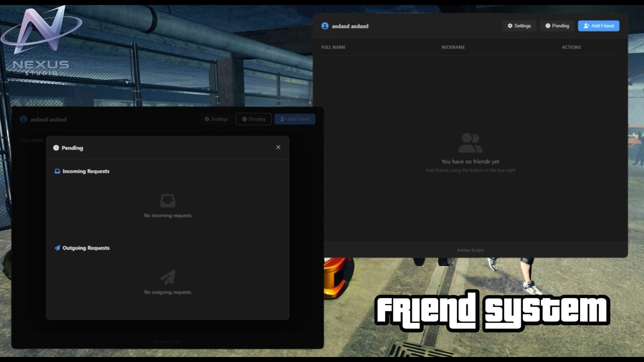Viewport: 644px width, 362px height.
Task: Open Pending in the right friends window
Action: (x=557, y=26)
